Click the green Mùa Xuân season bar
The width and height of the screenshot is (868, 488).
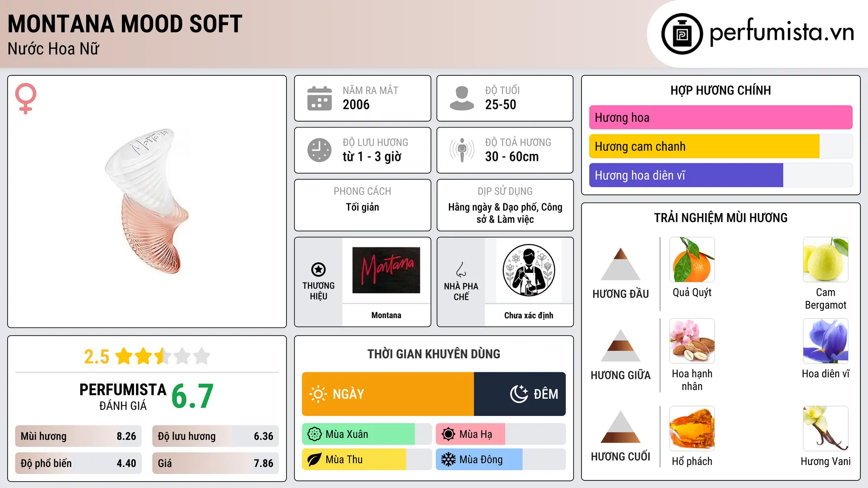(x=358, y=434)
